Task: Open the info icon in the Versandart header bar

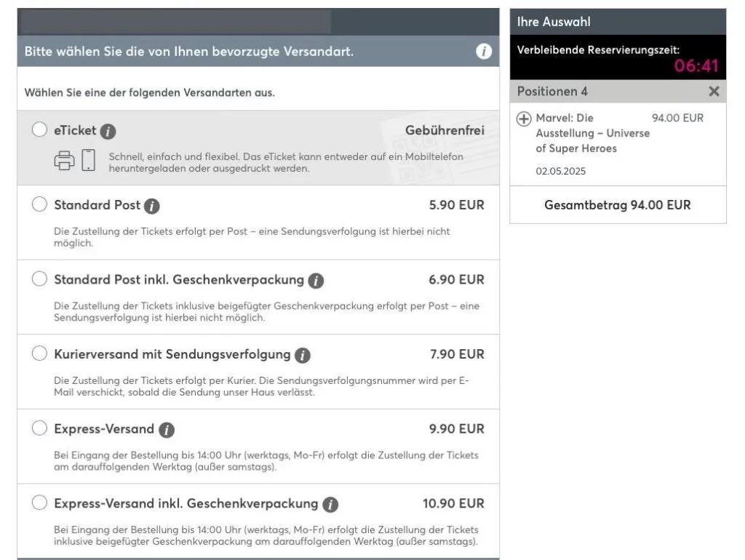Action: click(x=483, y=52)
